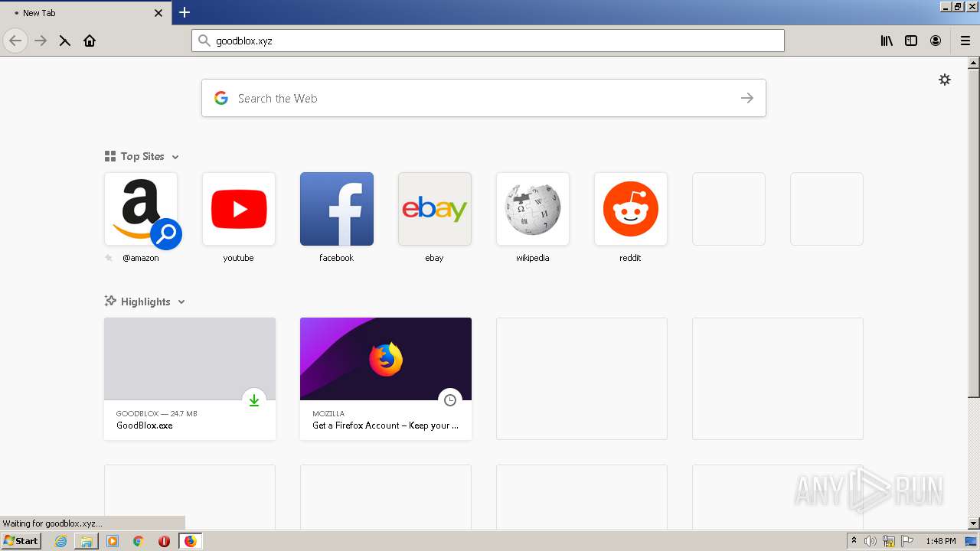980x551 pixels.
Task: Click the Top Sites heading text
Action: (x=142, y=156)
